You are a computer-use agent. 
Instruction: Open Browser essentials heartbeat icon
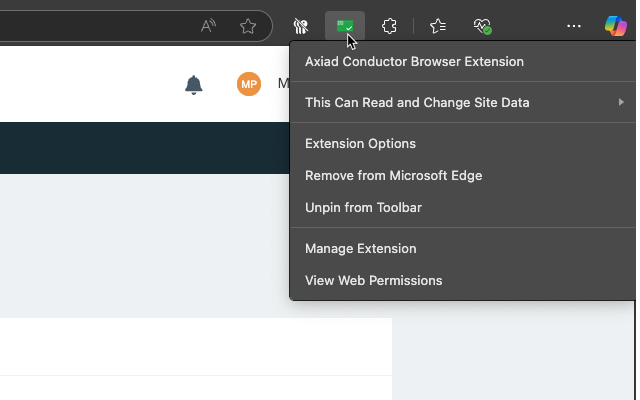tap(483, 27)
